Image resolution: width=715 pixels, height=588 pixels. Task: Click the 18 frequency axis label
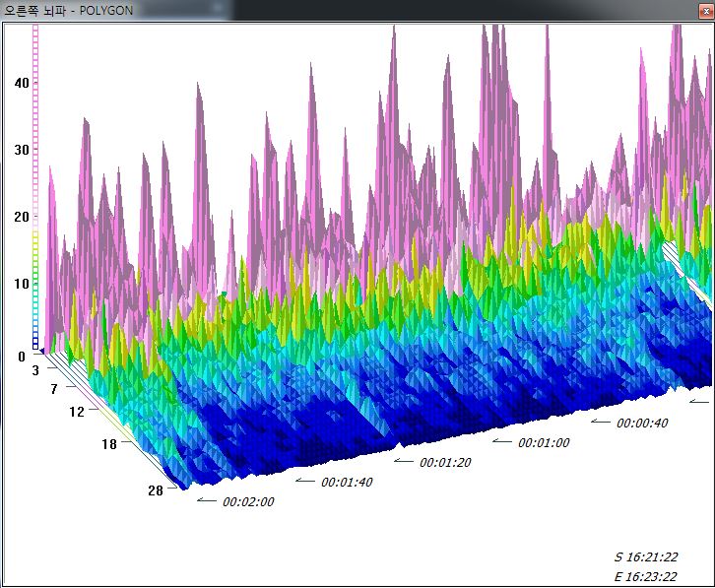[108, 444]
